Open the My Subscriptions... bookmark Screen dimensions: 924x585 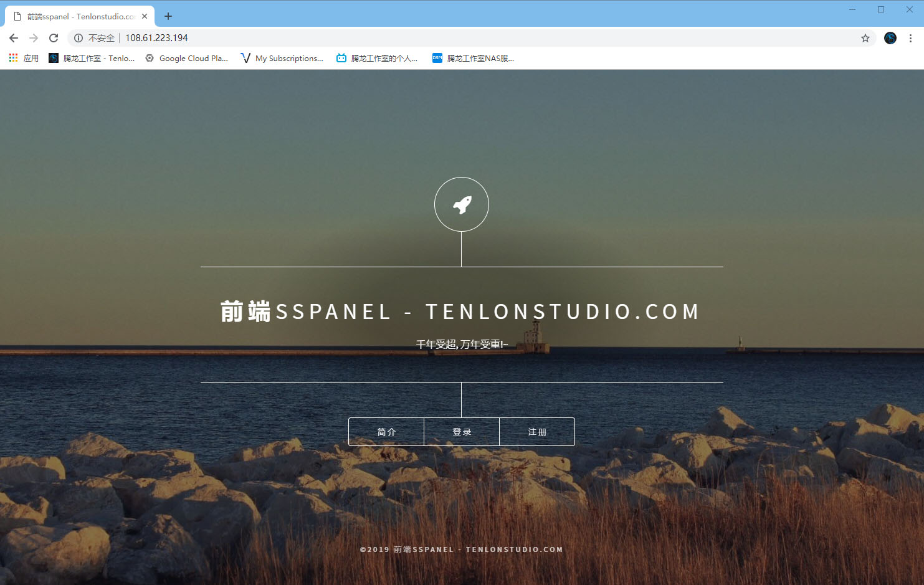[x=282, y=58]
